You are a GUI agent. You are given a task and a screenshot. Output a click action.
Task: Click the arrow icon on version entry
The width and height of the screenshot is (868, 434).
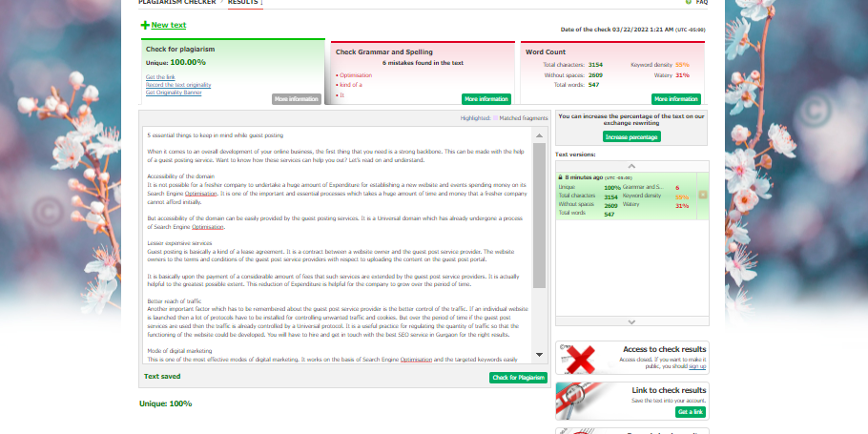[x=703, y=195]
